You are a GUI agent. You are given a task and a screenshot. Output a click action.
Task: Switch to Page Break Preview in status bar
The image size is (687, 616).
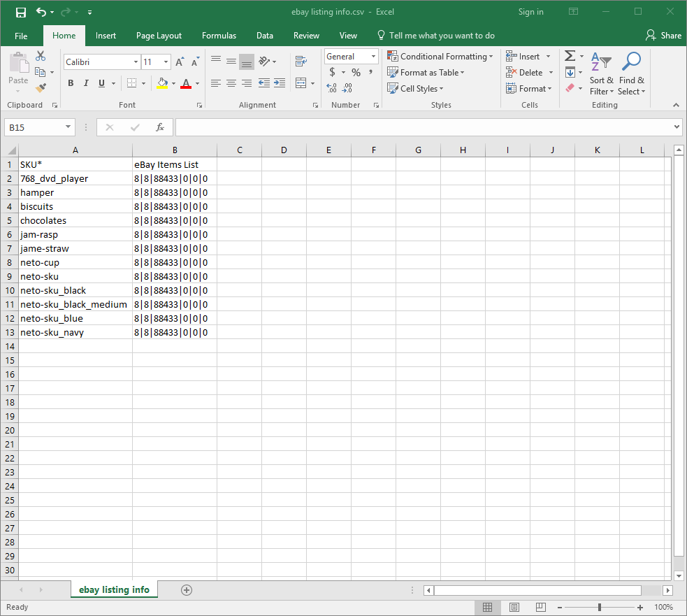point(541,607)
